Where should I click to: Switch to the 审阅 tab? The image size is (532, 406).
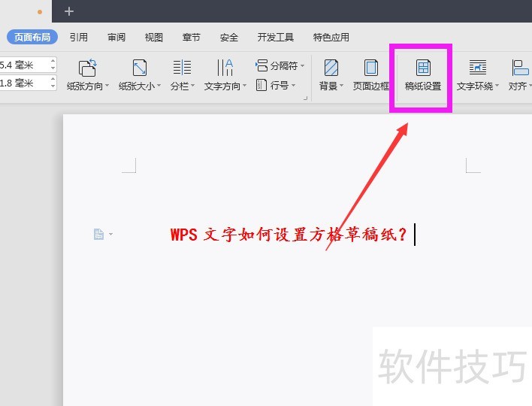(x=116, y=37)
